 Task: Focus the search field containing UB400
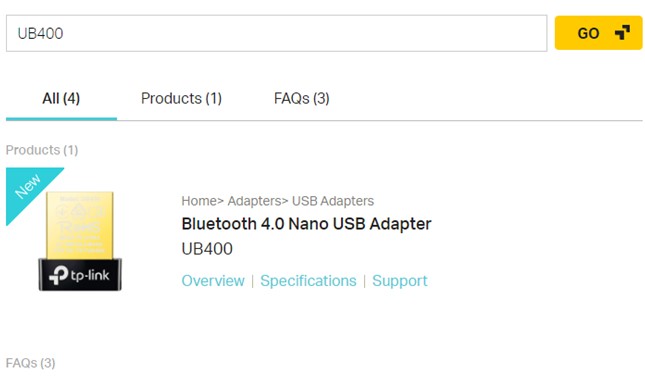276,33
